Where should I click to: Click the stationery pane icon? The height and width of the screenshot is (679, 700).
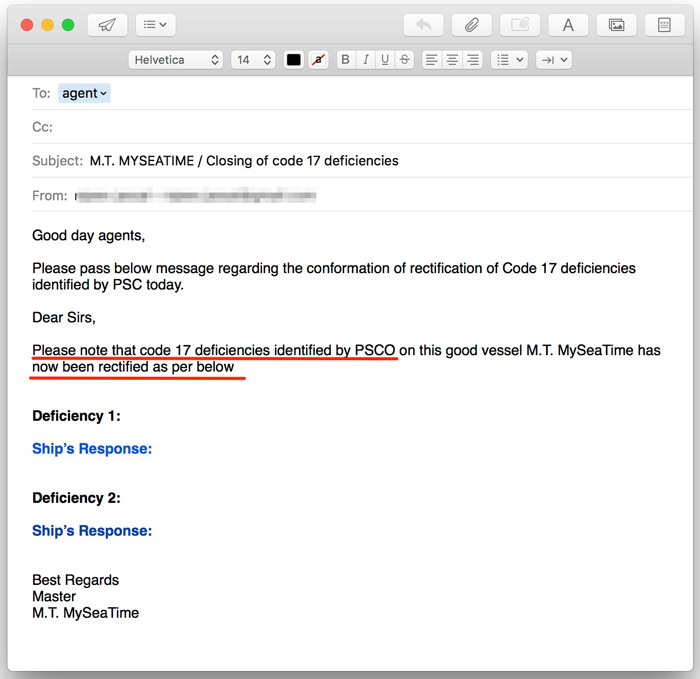click(664, 25)
